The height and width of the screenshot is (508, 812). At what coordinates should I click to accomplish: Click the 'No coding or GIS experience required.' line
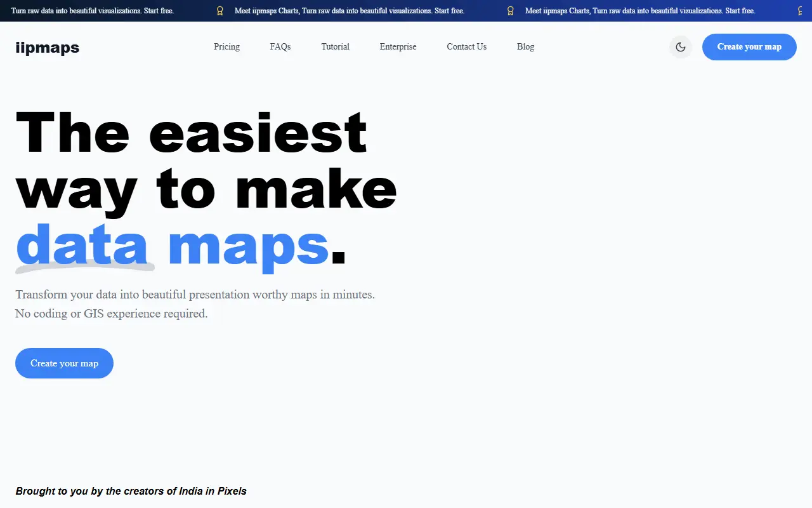click(x=112, y=314)
